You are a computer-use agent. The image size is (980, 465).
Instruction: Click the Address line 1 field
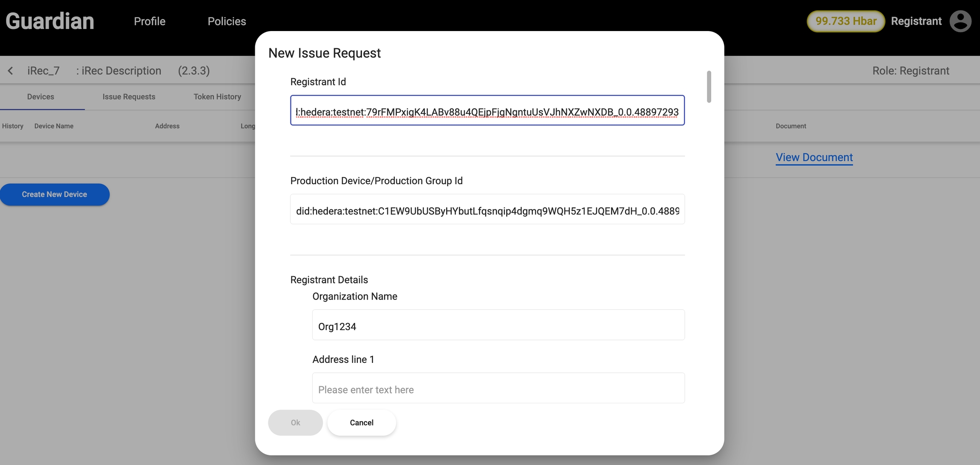click(498, 388)
